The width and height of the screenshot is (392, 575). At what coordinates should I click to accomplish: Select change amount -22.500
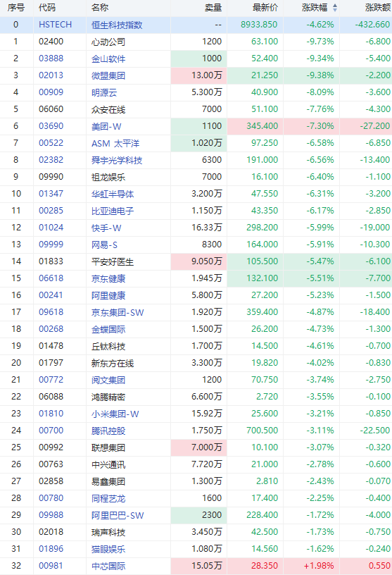tap(375, 431)
